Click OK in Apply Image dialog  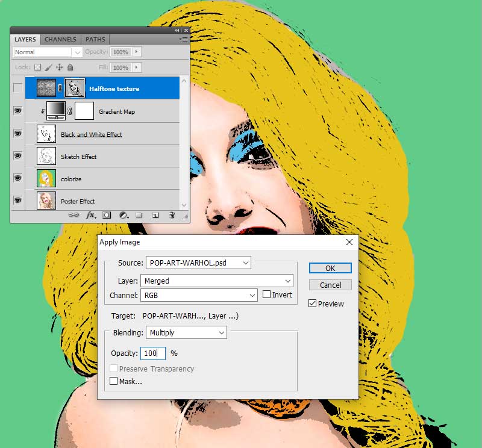pyautogui.click(x=330, y=268)
